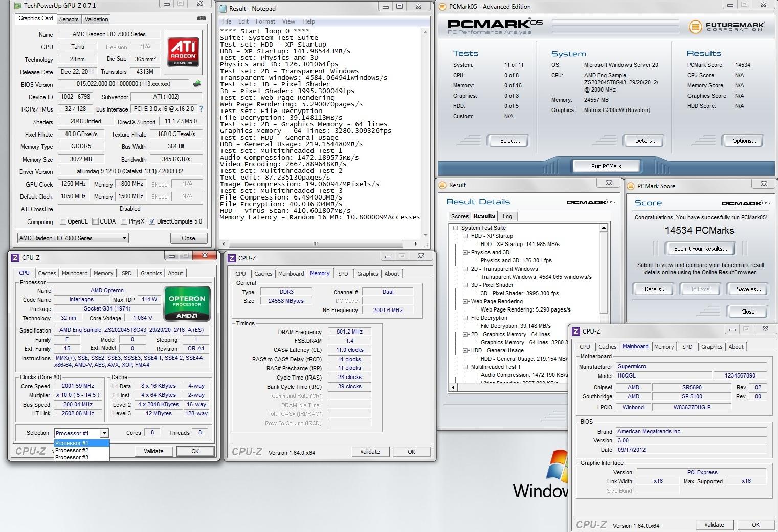The image size is (778, 532).
Task: Click the Run PCMark button
Action: pos(606,166)
